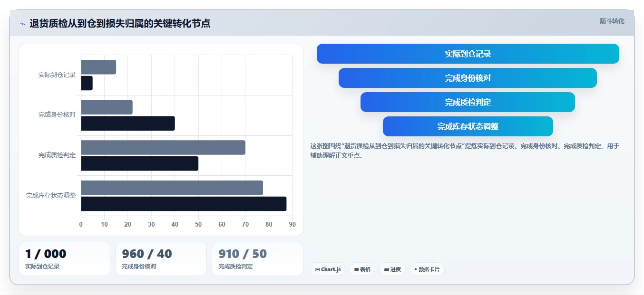This screenshot has height=295, width=644.
Task: Click the description paragraph under the funnel
Action: (465, 151)
